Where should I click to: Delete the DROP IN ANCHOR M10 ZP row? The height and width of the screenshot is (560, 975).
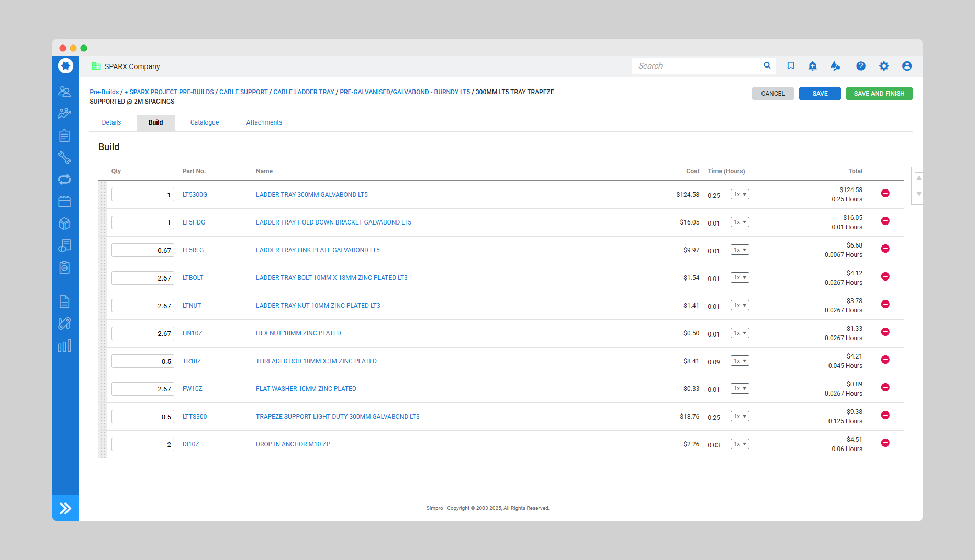coord(885,443)
